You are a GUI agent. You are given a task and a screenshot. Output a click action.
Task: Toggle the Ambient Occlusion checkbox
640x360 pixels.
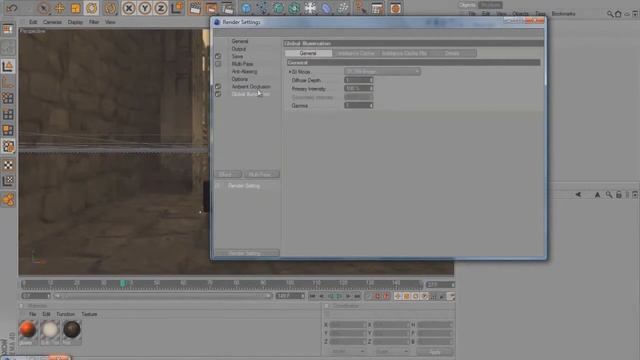[218, 87]
